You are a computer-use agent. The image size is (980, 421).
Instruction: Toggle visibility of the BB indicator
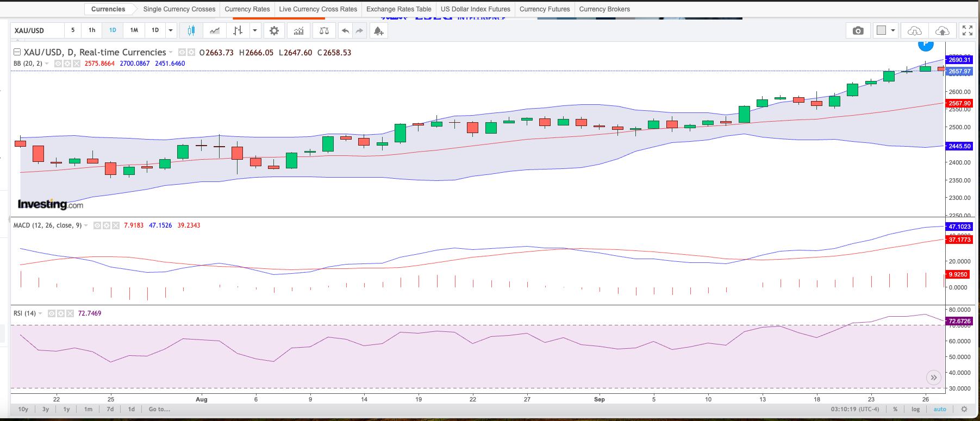click(58, 64)
